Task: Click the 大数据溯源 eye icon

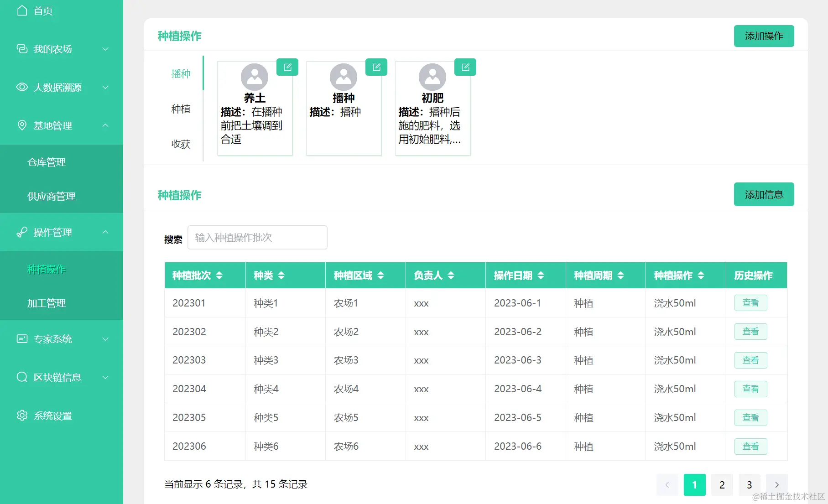Action: (x=21, y=87)
